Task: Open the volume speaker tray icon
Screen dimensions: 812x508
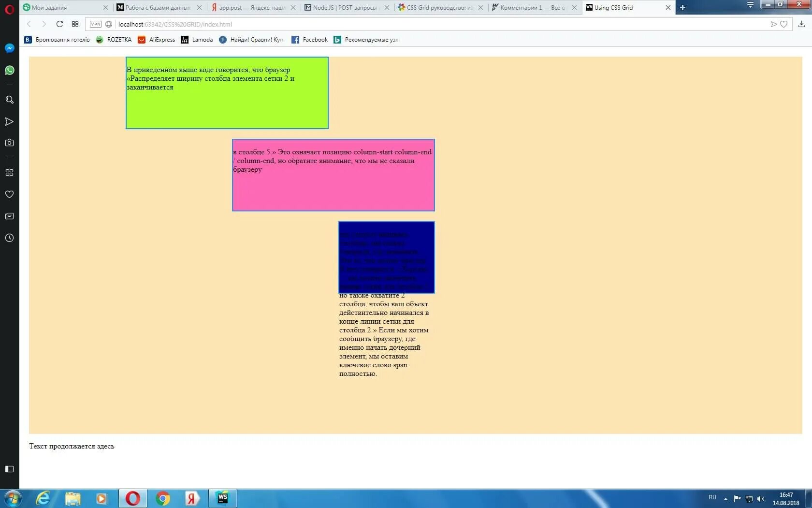Action: point(761,498)
